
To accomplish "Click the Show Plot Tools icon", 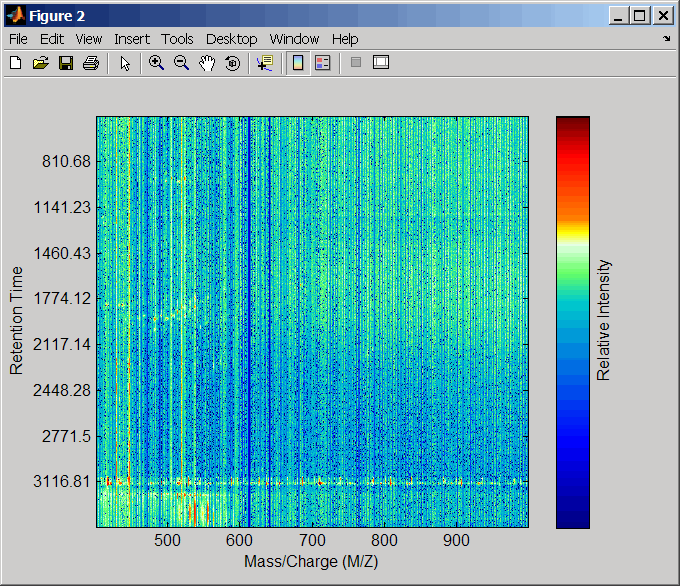I will (380, 63).
